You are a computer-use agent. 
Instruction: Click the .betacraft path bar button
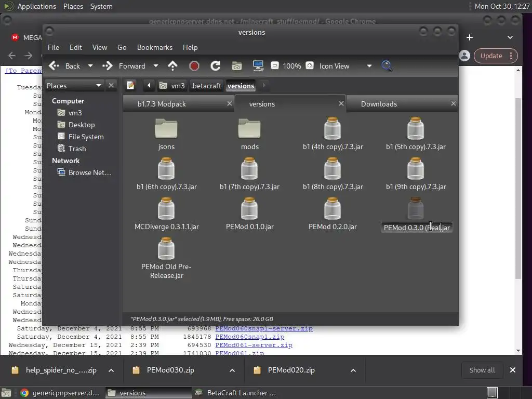click(206, 86)
